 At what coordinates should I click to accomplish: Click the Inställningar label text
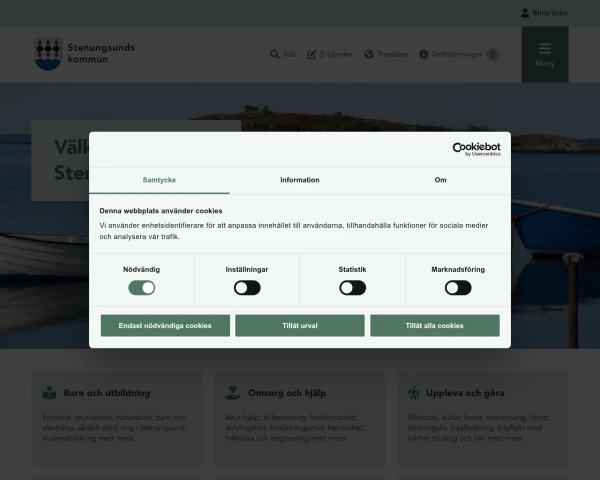coord(247,269)
